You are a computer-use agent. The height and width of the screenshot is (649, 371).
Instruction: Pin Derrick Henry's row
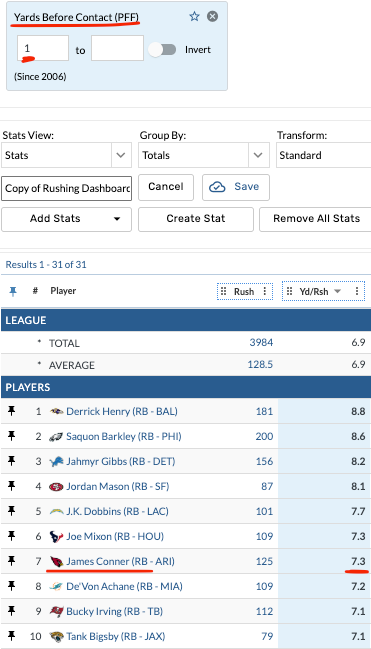[x=12, y=411]
